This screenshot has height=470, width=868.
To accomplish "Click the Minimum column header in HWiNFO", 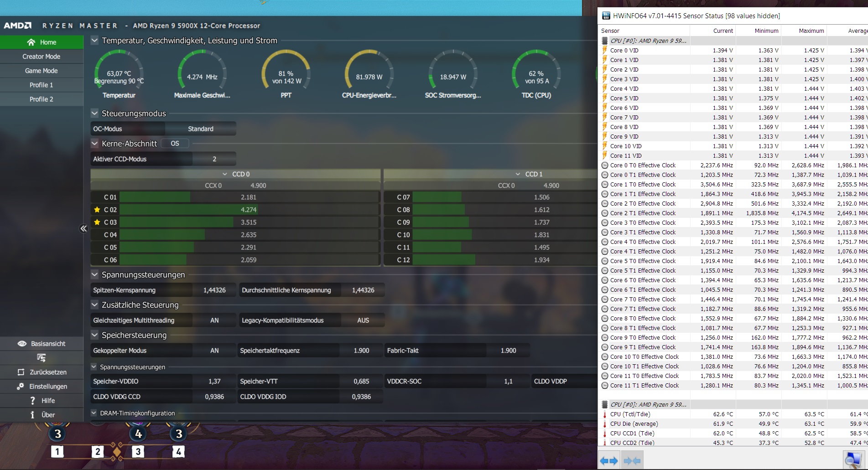I will (759, 31).
